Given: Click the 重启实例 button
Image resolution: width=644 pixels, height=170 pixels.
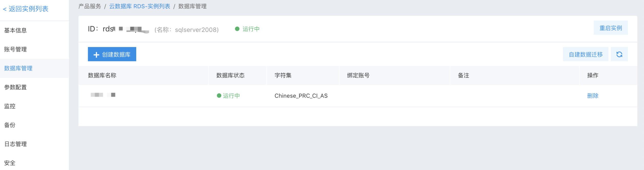Looking at the screenshot, I should click(611, 28).
